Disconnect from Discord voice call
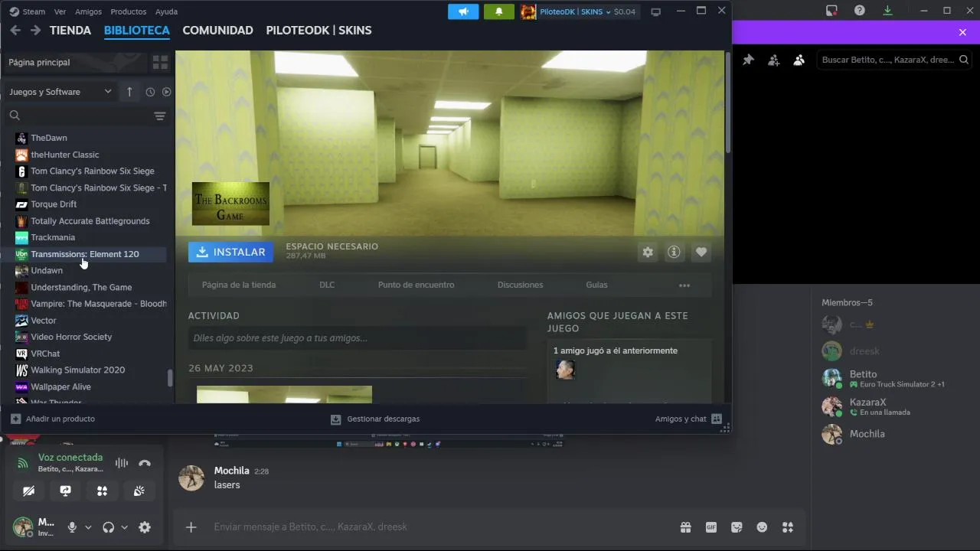980x551 pixels. click(x=145, y=463)
